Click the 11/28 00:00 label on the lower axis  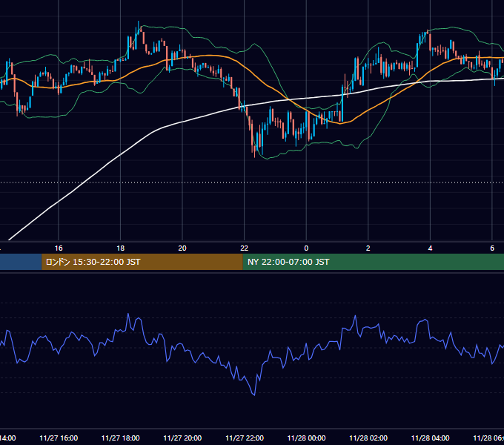306,438
